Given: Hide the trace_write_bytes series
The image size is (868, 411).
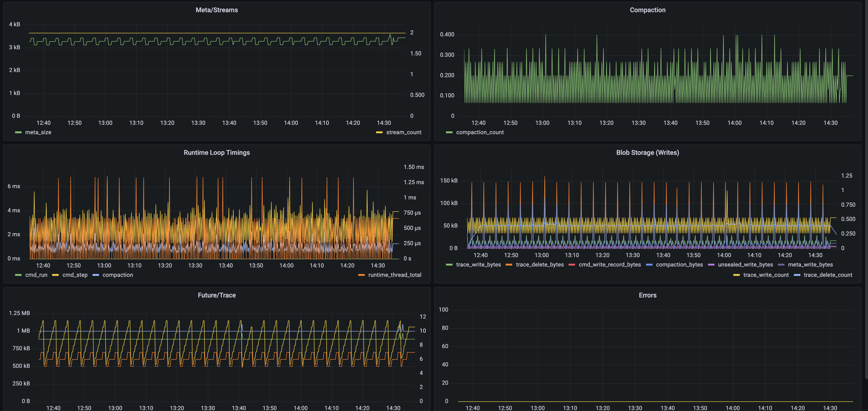Looking at the screenshot, I should pyautogui.click(x=479, y=264).
